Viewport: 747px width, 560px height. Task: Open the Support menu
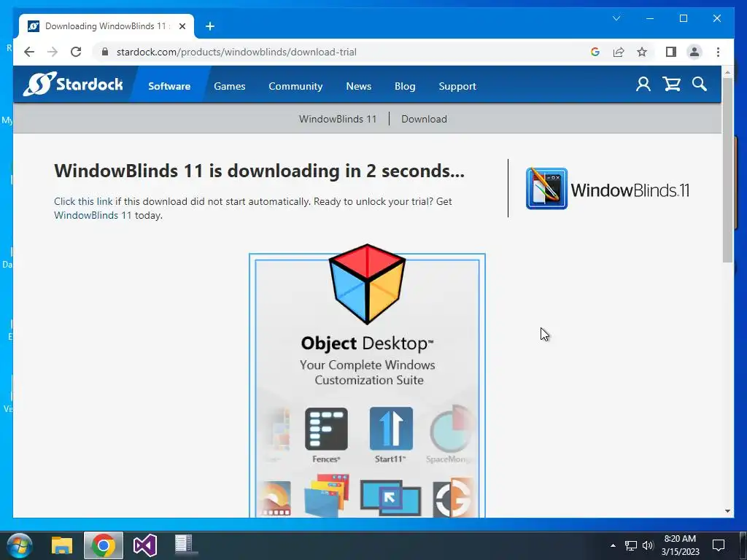(x=457, y=86)
